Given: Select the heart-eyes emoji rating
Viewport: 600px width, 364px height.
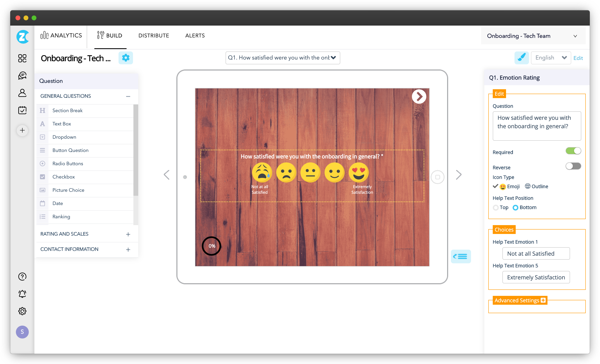Looking at the screenshot, I should pyautogui.click(x=358, y=172).
